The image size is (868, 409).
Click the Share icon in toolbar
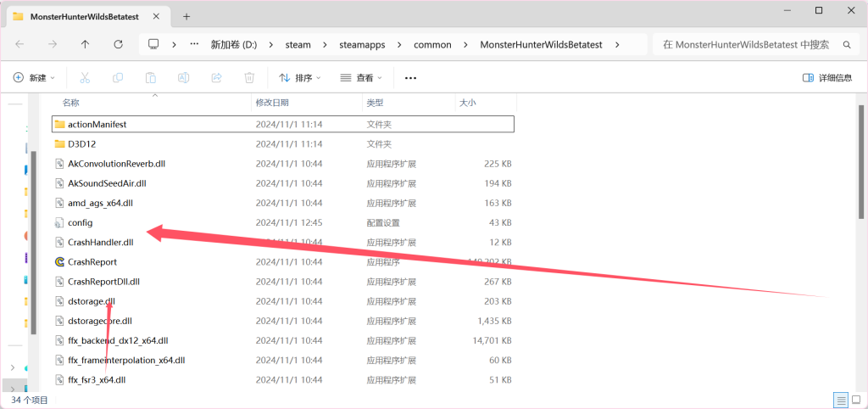[x=217, y=77]
